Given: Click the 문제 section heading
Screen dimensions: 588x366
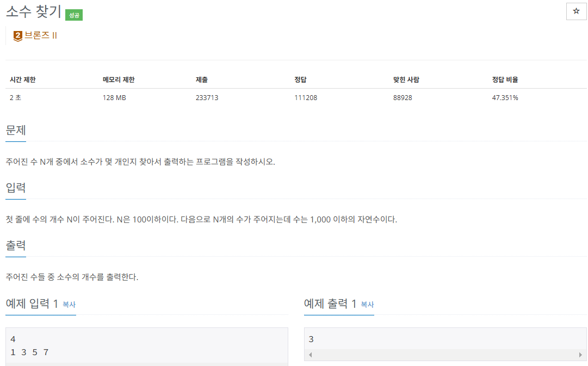Looking at the screenshot, I should coord(16,130).
